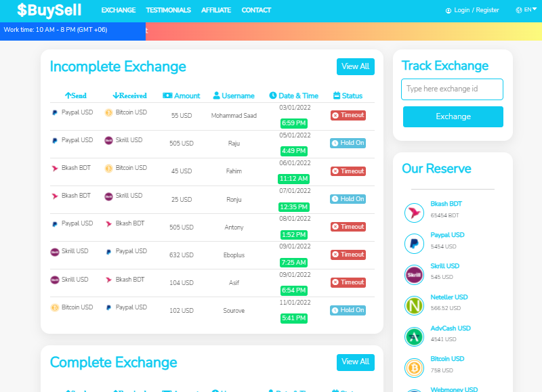
Task: Open the Exchange menu item
Action: pyautogui.click(x=118, y=10)
